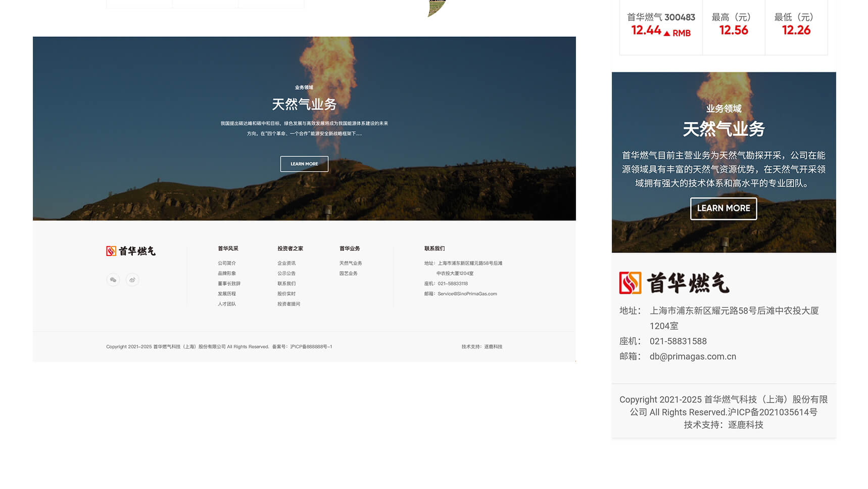Click stock price 12.44 RMB value
This screenshot has height=489, width=868.
point(661,30)
